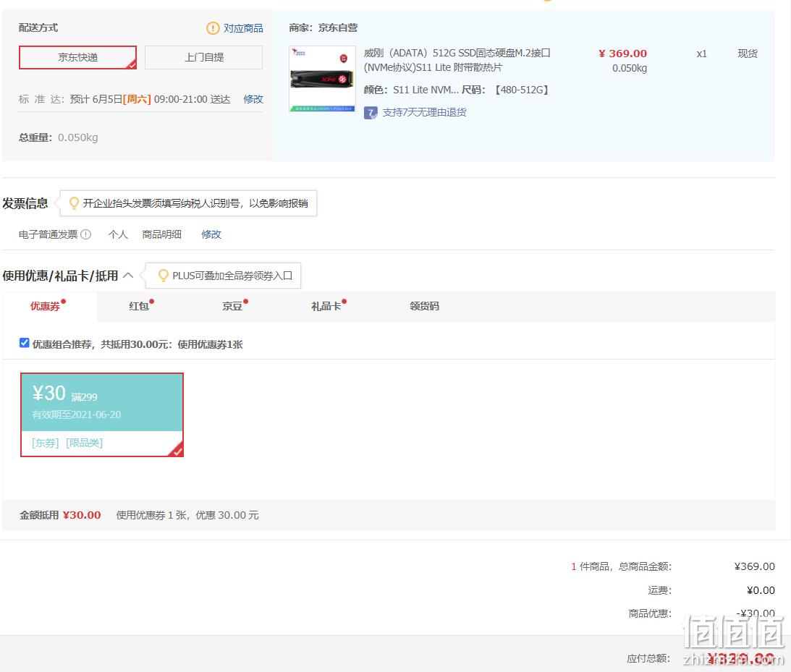The width and height of the screenshot is (791, 672).
Task: Click product price ¥369.00
Action: coord(622,54)
